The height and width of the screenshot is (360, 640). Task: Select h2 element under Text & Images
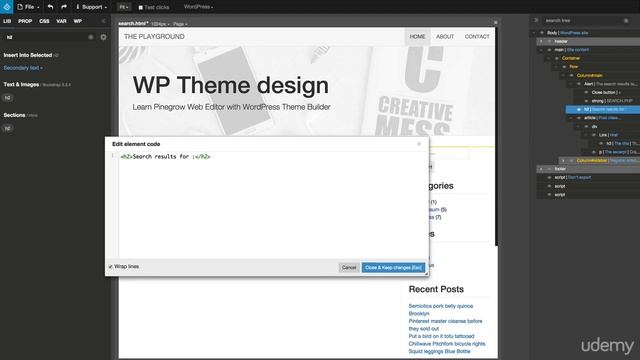pos(7,98)
